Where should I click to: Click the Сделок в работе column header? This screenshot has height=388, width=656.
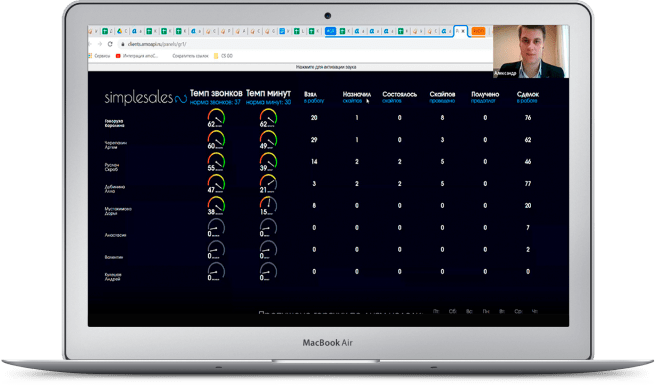[x=528, y=97]
